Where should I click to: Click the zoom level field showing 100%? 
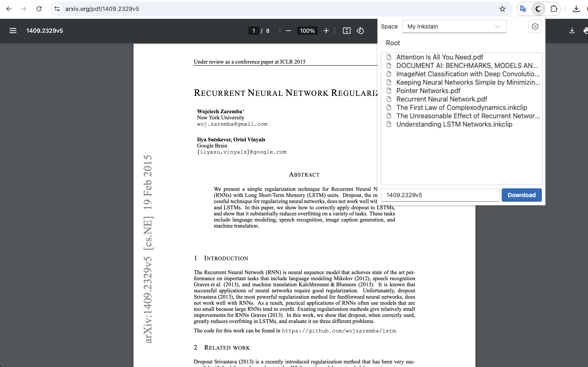point(307,31)
